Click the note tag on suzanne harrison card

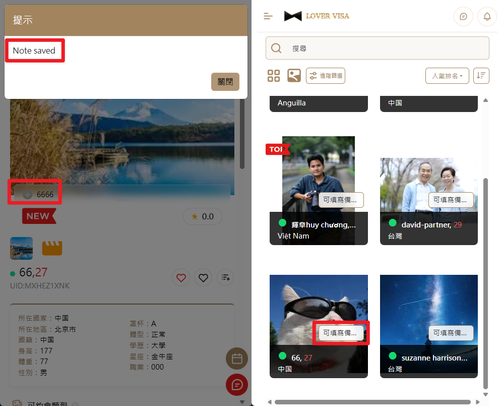pos(451,333)
